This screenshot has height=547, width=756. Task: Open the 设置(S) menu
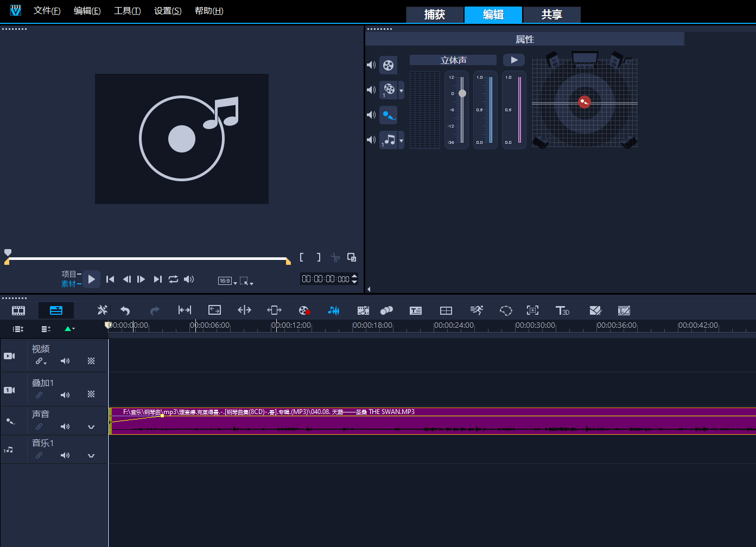click(168, 11)
